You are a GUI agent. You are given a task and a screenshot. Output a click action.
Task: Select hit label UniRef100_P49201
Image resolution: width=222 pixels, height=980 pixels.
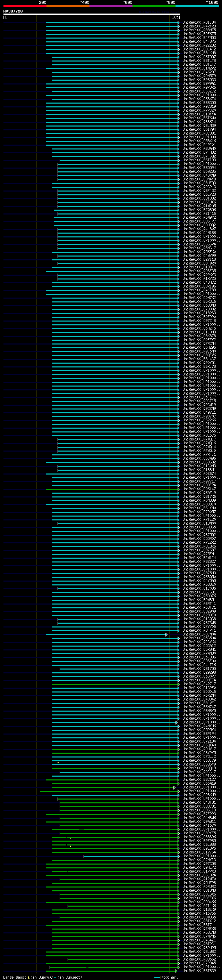click(x=199, y=145)
